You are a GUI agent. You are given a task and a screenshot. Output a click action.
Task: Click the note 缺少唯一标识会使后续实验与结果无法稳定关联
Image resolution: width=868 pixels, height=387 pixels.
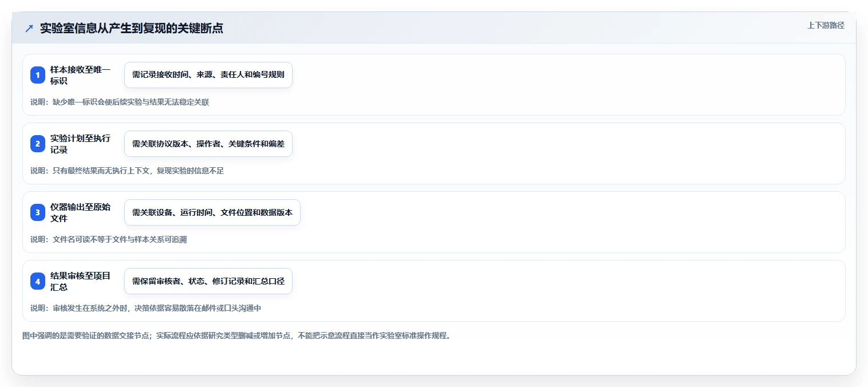click(x=131, y=102)
